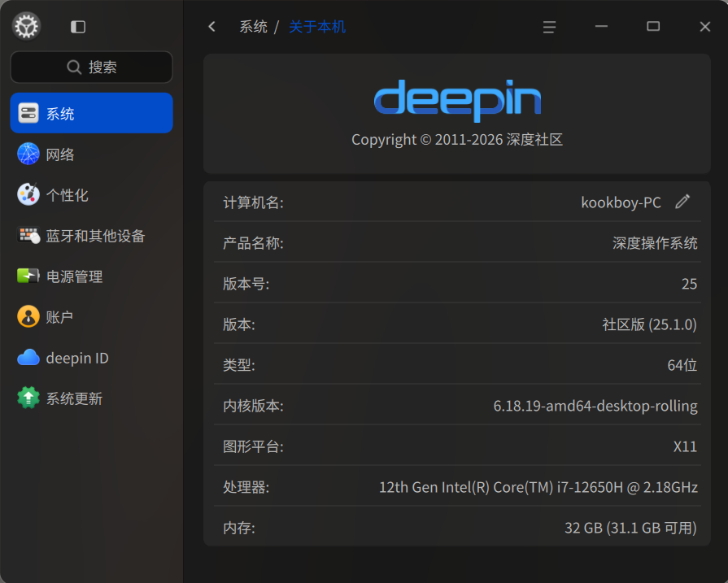This screenshot has width=728, height=583.
Task: Click the 处理器 label
Action: [x=246, y=487]
